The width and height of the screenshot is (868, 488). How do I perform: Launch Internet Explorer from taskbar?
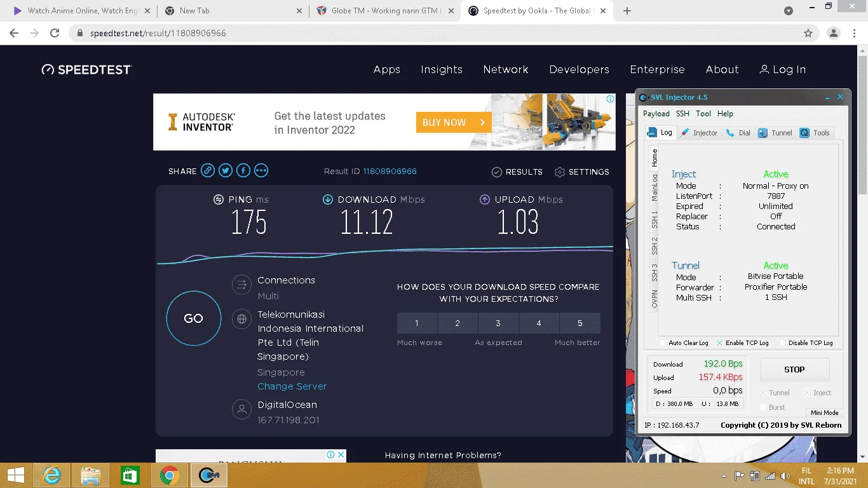51,475
